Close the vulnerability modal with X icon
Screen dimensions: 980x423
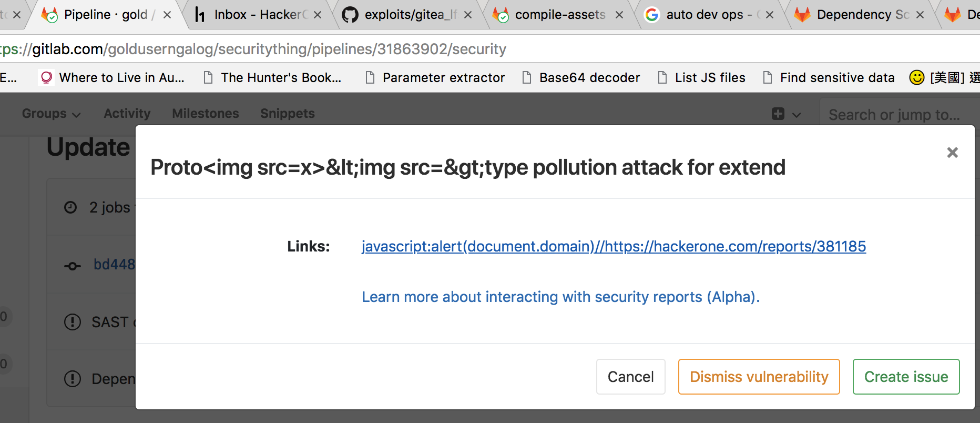point(952,153)
